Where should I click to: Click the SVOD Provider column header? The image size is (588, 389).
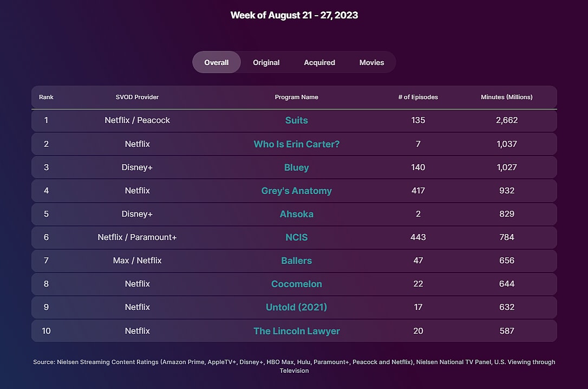tap(137, 97)
